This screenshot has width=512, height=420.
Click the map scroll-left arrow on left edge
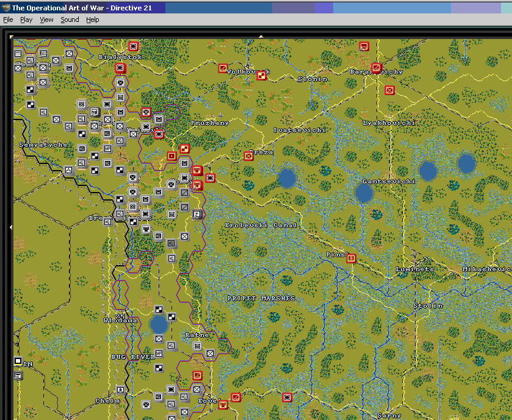pyautogui.click(x=11, y=227)
